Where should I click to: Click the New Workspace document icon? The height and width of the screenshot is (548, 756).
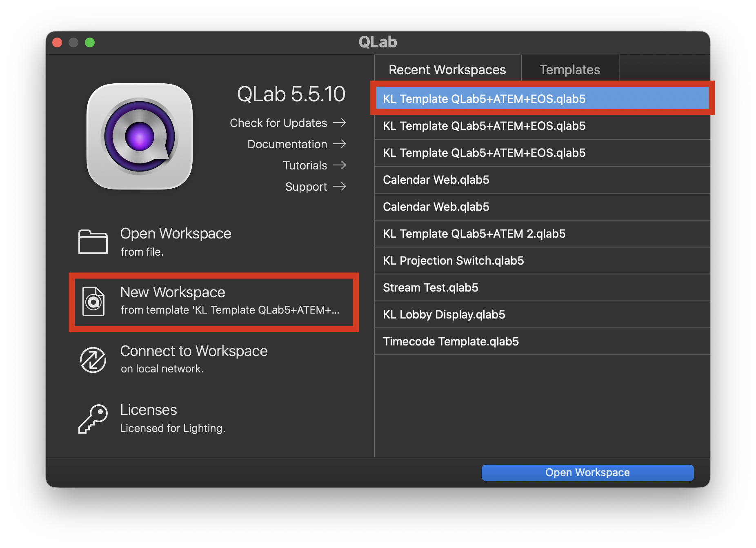[93, 301]
